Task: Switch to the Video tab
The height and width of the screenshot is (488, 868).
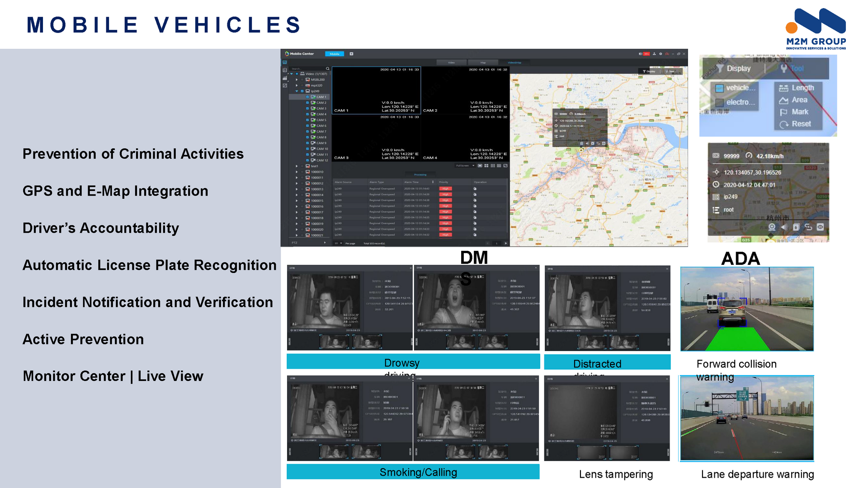Action: (x=451, y=62)
